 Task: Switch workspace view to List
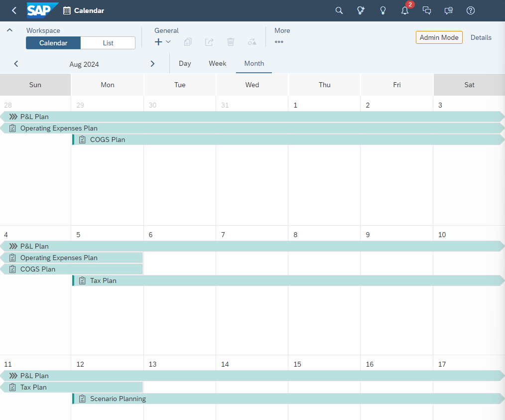pyautogui.click(x=108, y=43)
